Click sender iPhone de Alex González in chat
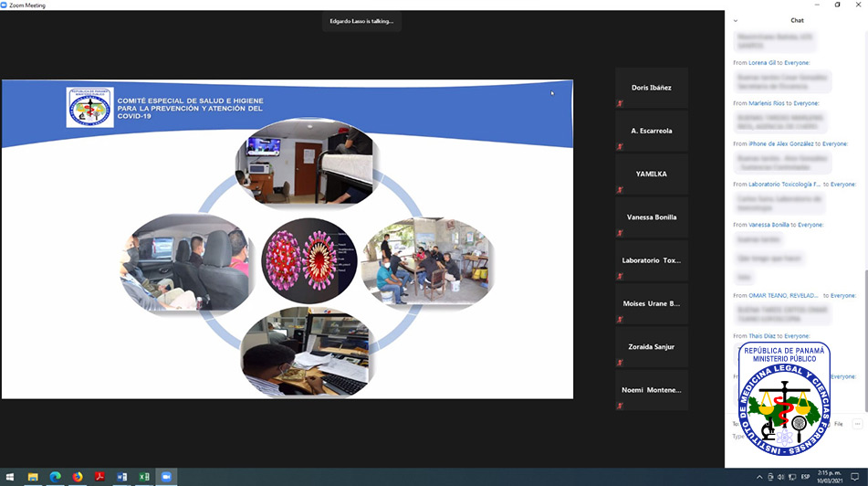Viewport: 868px width, 486px height. pyautogui.click(x=781, y=143)
